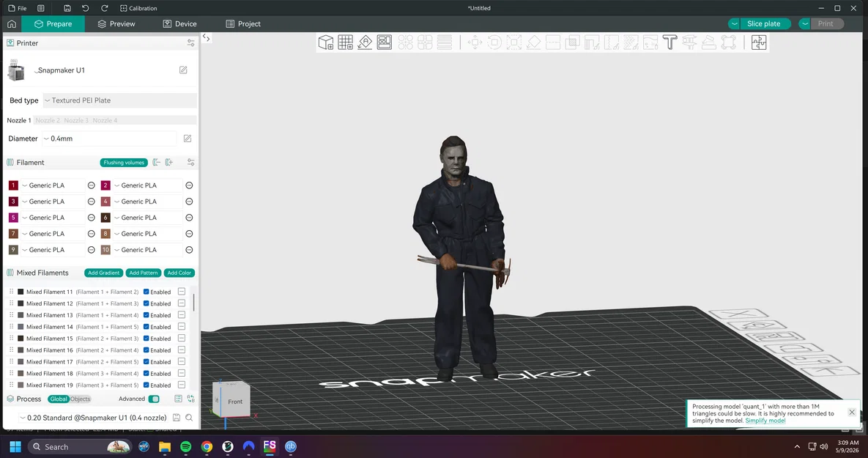Open filament 5 Generic PLA dropdown
Screen dimensions: 868x458
coord(53,218)
